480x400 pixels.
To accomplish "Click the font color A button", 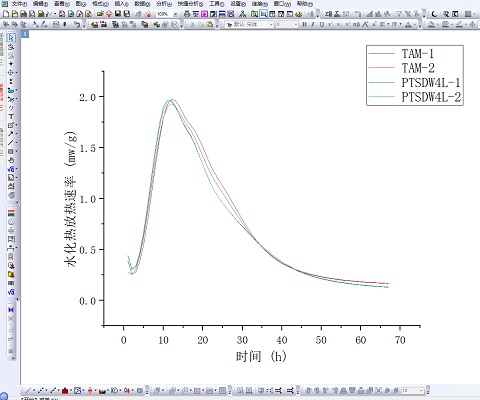I will [409, 24].
